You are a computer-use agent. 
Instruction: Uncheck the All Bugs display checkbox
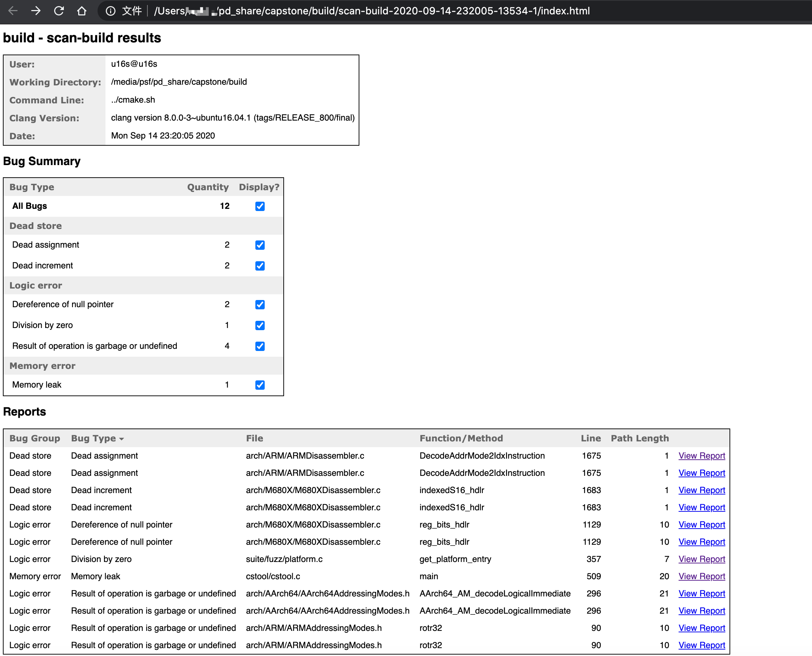pos(260,206)
